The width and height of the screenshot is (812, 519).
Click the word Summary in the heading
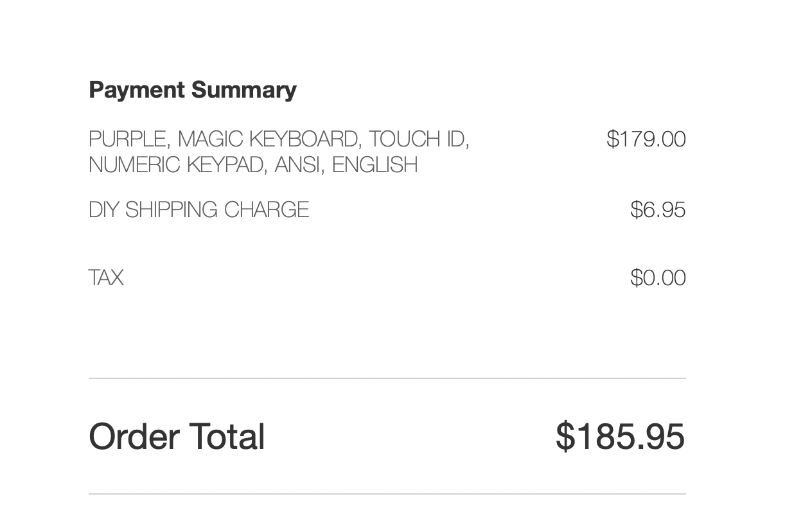click(243, 90)
